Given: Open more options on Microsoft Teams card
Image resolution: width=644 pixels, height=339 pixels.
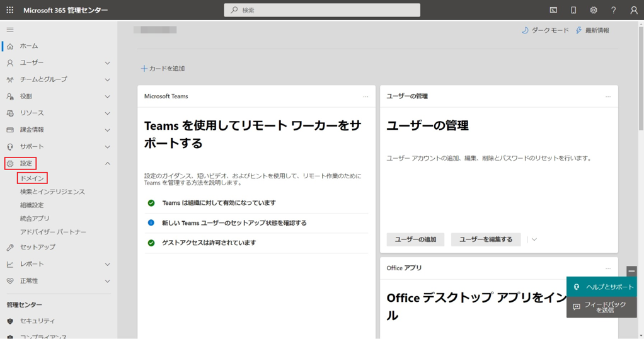Looking at the screenshot, I should [365, 96].
